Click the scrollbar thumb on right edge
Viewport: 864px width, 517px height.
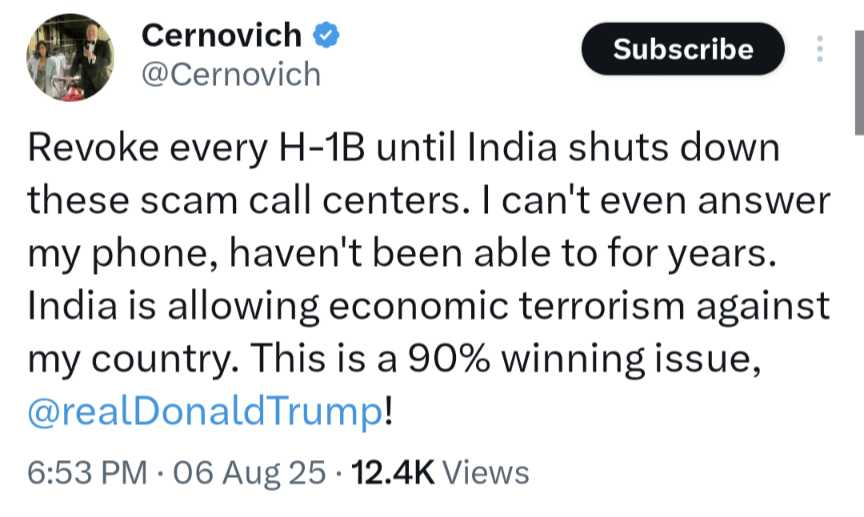pyautogui.click(x=859, y=83)
